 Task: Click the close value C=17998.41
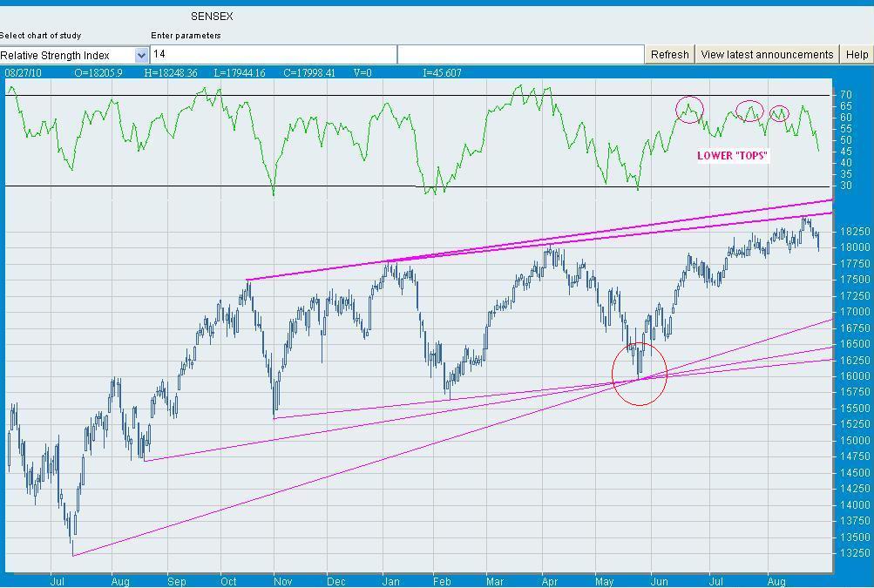[309, 73]
